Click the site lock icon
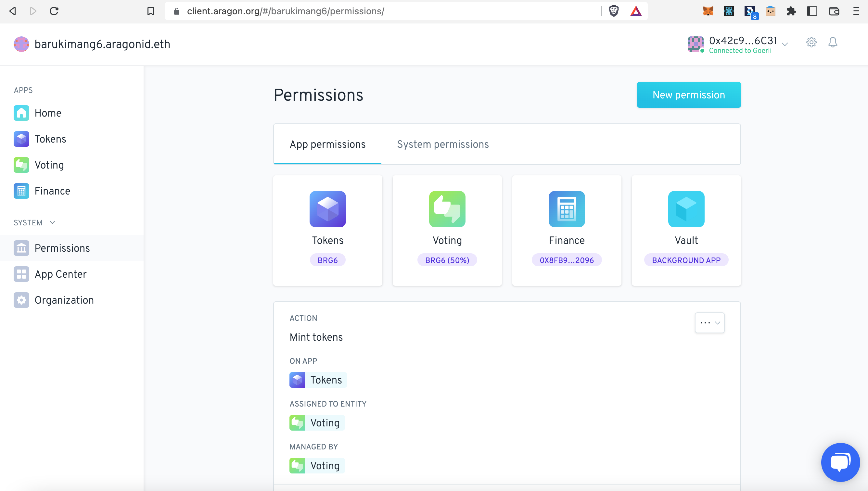This screenshot has width=868, height=491. point(176,11)
